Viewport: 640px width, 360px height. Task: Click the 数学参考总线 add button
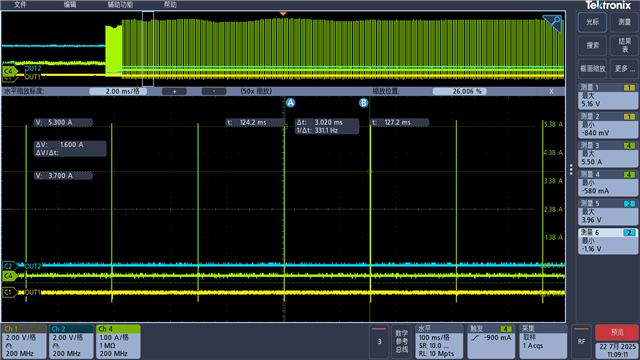pyautogui.click(x=402, y=342)
